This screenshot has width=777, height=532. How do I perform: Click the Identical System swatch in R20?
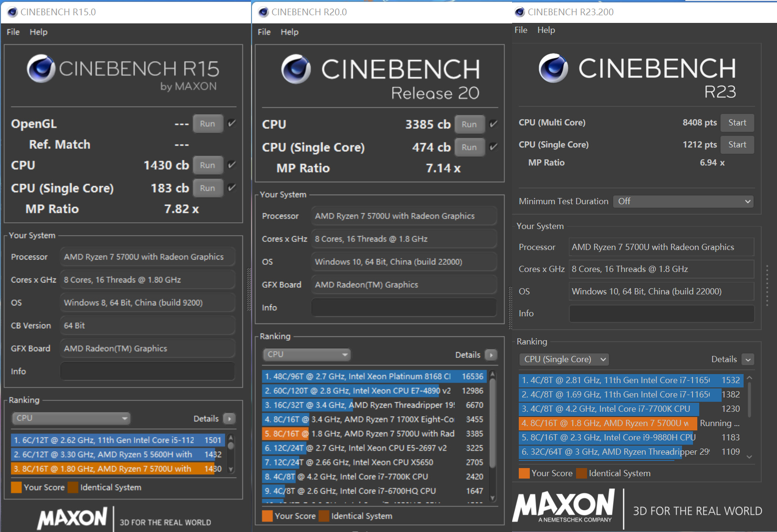[x=324, y=516]
